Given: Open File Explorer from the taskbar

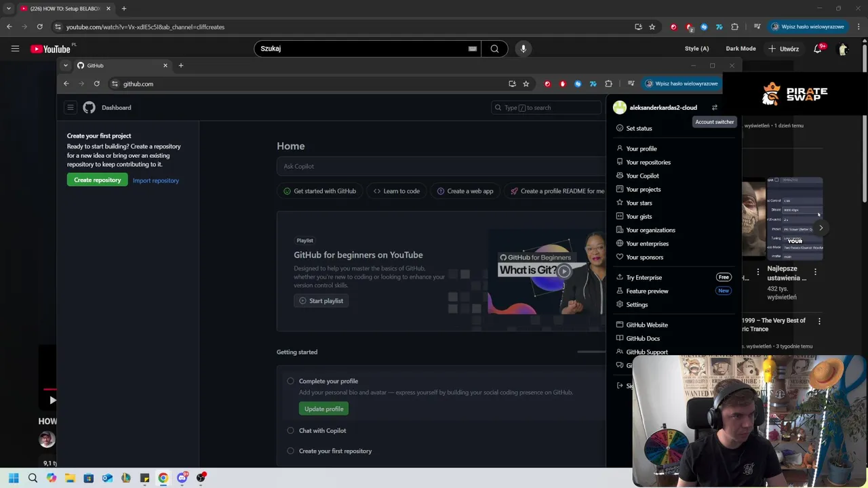Looking at the screenshot, I should (x=70, y=478).
